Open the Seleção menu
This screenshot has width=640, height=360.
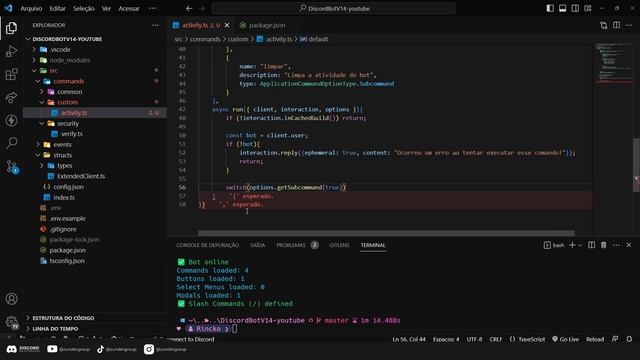pos(84,8)
